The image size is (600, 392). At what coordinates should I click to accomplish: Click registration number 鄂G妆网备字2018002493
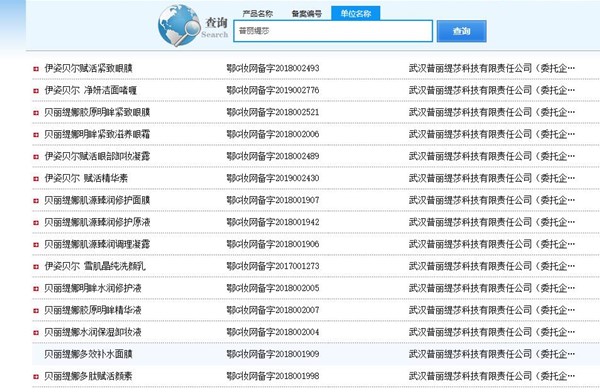point(273,69)
